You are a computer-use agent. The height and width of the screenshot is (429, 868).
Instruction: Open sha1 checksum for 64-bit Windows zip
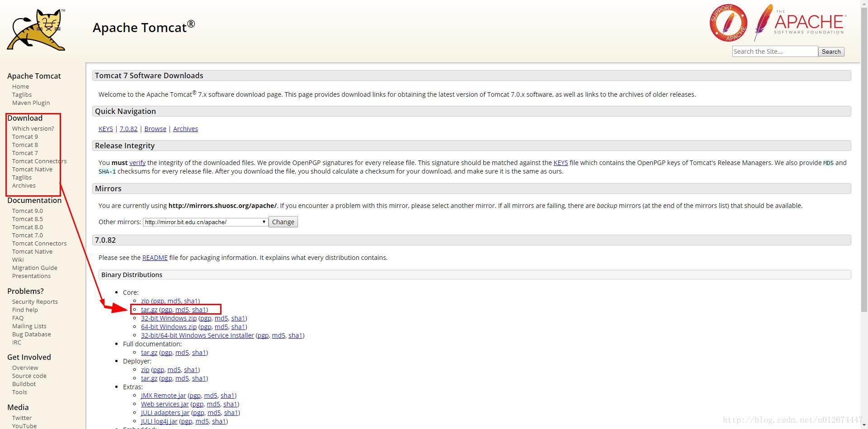[238, 327]
